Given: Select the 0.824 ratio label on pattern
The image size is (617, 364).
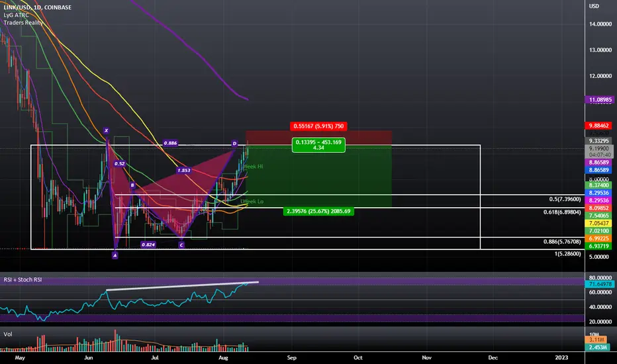Looking at the screenshot, I should 148,245.
